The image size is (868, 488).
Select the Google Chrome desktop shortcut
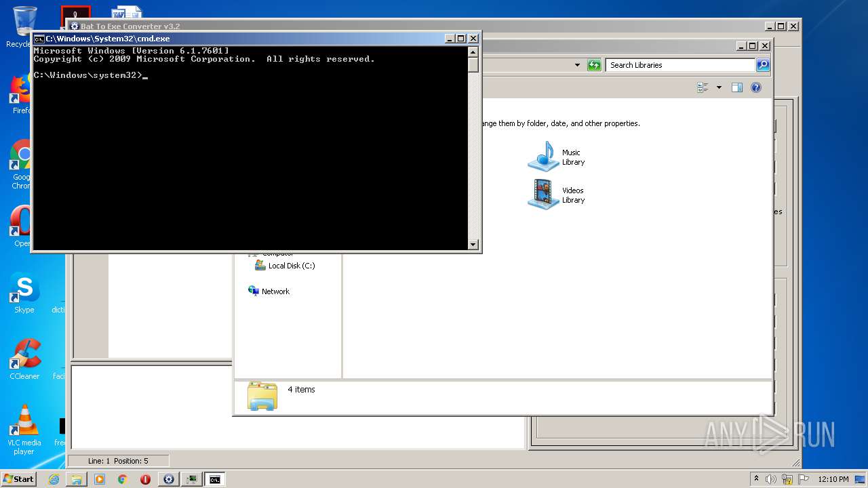pos(22,164)
